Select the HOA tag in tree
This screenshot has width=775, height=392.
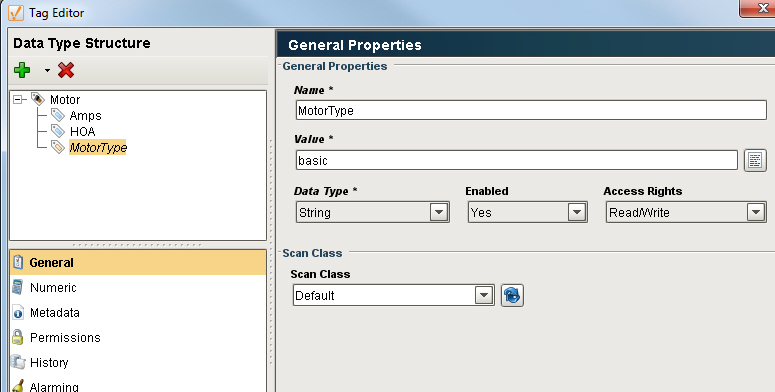coord(83,131)
